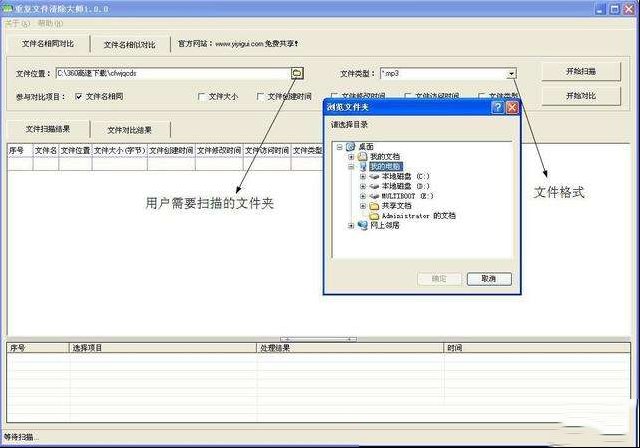Click the 共享文档 folder icon
Screen dimensions: 640x448
point(374,206)
